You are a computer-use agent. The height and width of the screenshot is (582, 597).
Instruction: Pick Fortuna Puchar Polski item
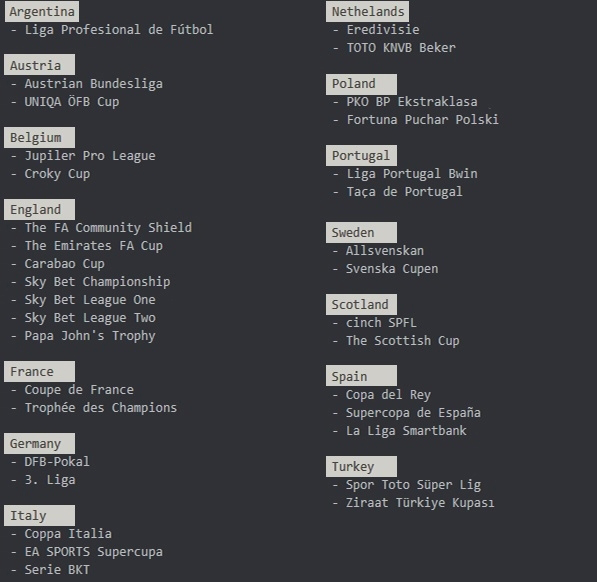(423, 120)
